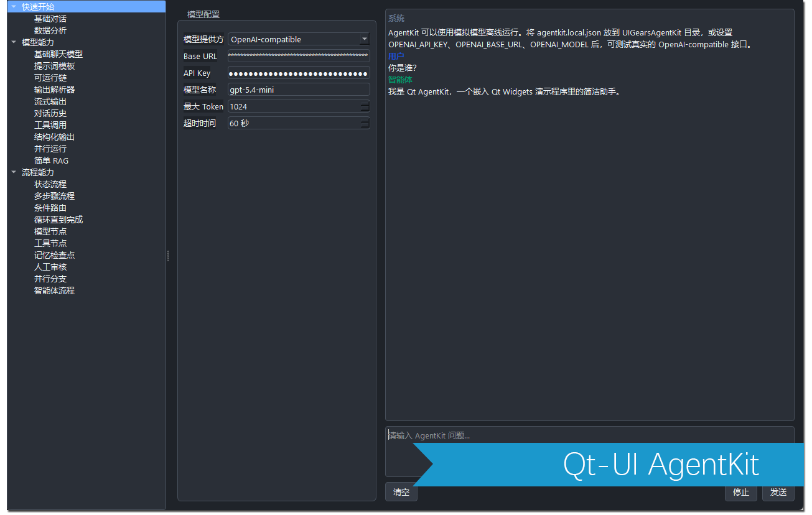Click the 超时时间 label
Screen dimensions: 812x515
[x=200, y=123]
